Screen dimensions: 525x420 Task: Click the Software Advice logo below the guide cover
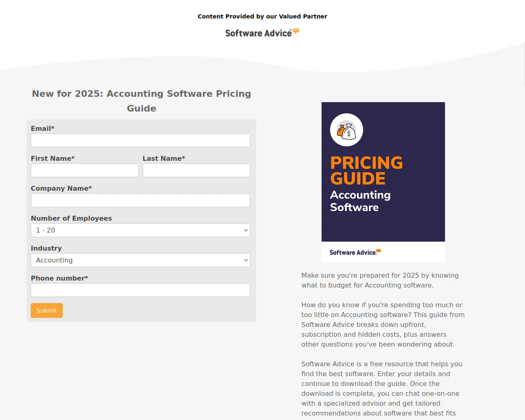(x=355, y=252)
